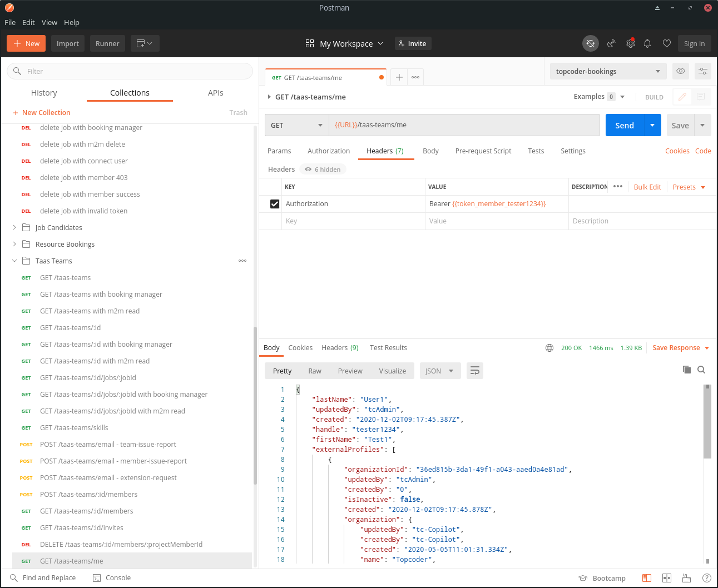This screenshot has width=718, height=588.
Task: Open keyboard shortcuts icon in status bar
Action: pos(687,578)
